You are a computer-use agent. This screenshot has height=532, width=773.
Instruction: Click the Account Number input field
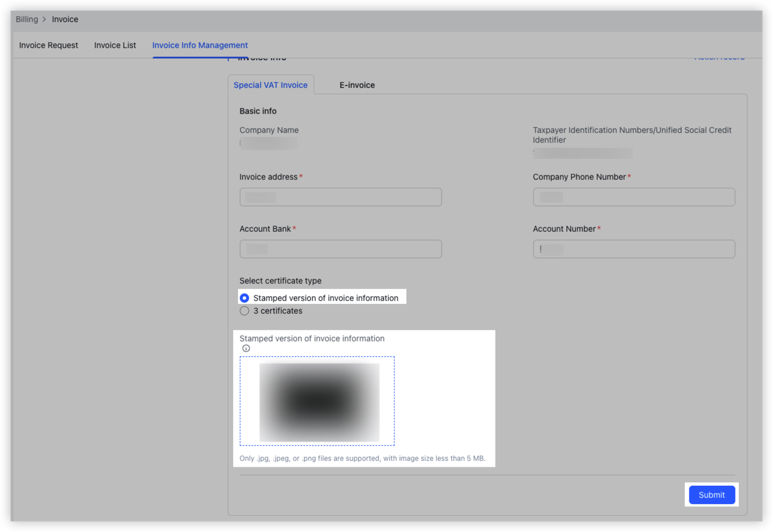click(x=634, y=248)
